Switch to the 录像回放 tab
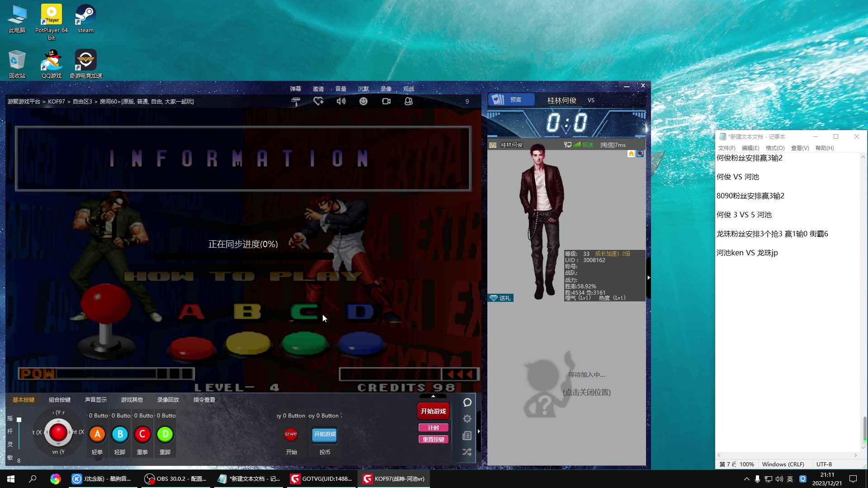Image resolution: width=868 pixels, height=488 pixels. tap(168, 399)
